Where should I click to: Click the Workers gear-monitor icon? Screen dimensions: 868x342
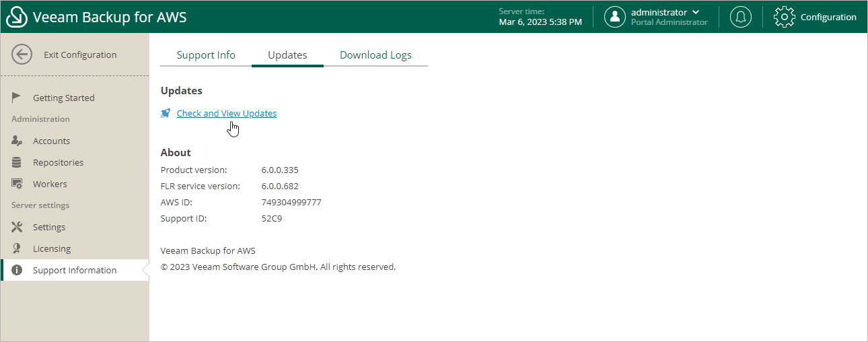coord(17,184)
